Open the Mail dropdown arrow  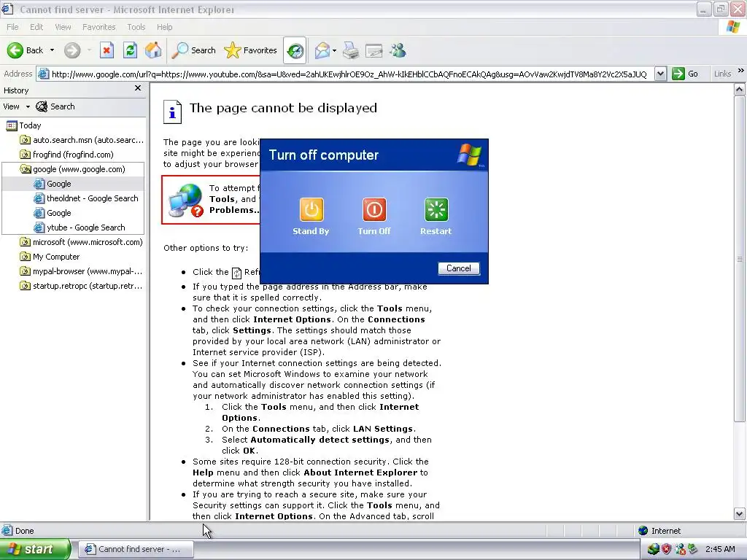click(334, 50)
